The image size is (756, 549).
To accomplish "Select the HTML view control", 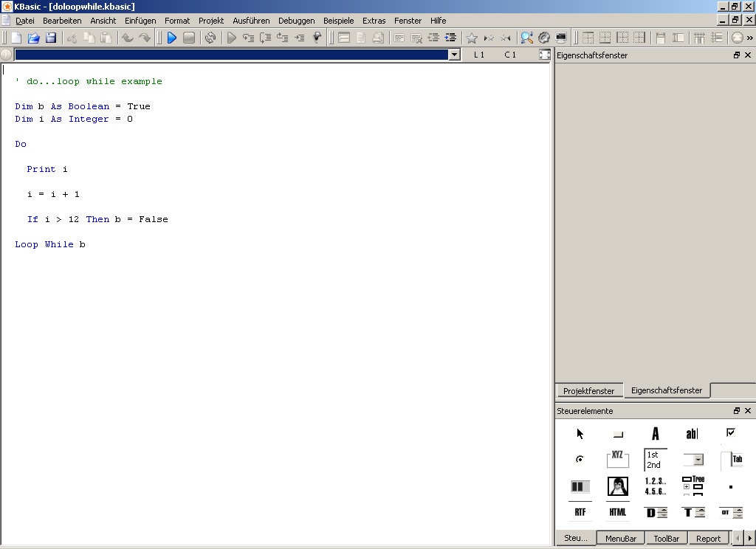I will point(617,512).
